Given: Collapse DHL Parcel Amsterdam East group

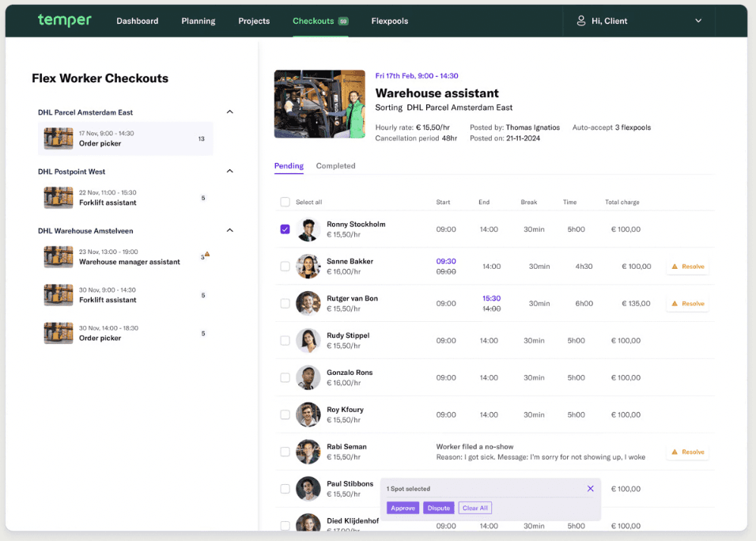Looking at the screenshot, I should tap(230, 112).
